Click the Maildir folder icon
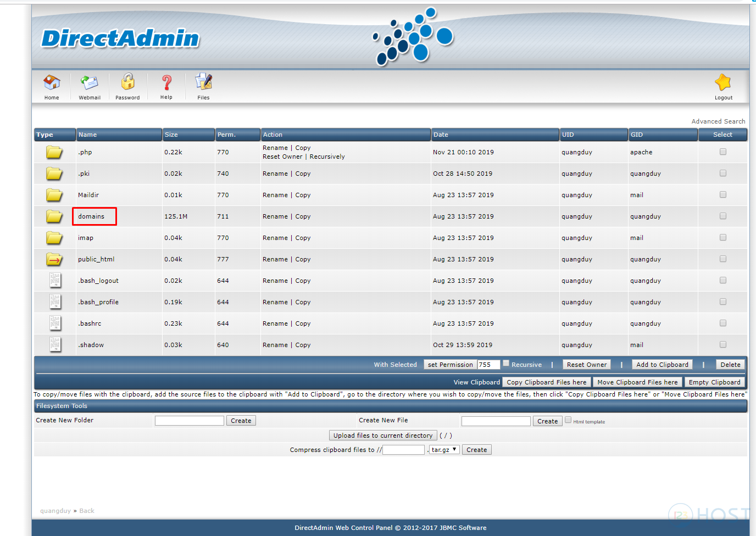The image size is (756, 536). [x=54, y=195]
